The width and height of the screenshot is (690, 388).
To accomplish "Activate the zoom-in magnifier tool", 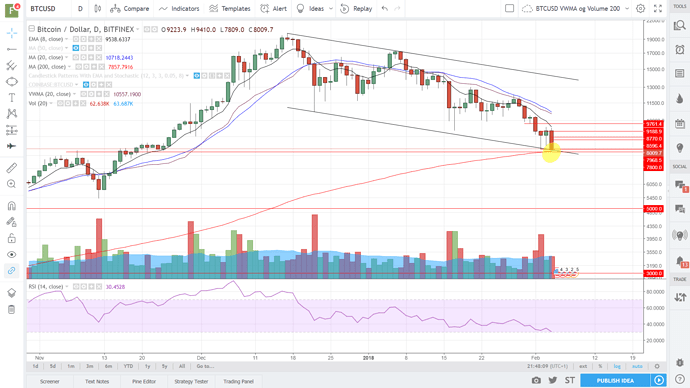I will pos(12,184).
